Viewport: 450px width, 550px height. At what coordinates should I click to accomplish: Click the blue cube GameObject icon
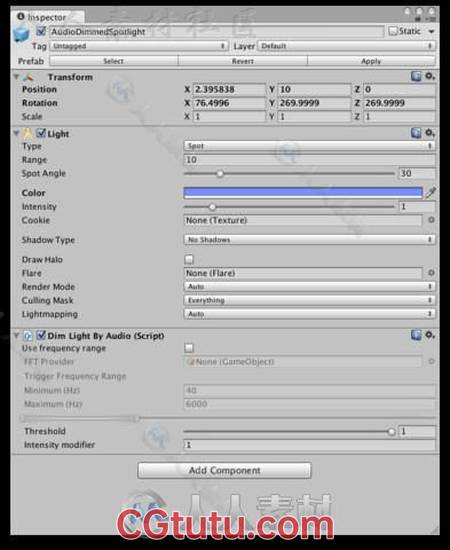(21, 34)
